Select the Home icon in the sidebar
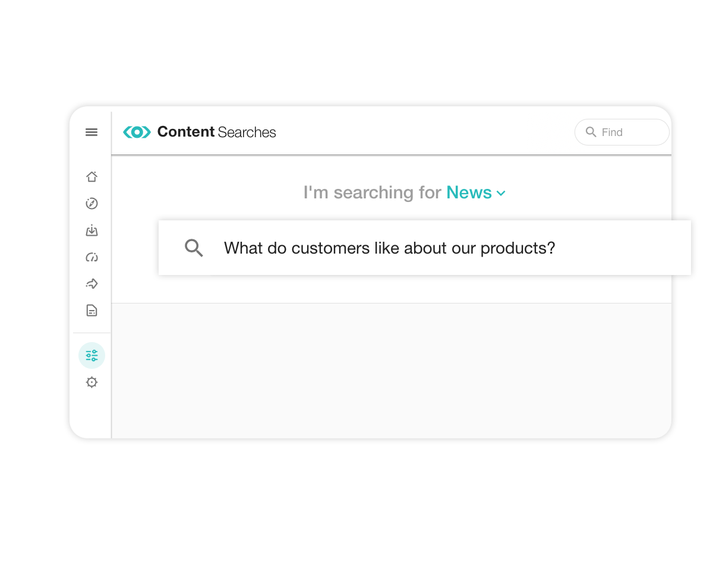Image resolution: width=713 pixels, height=588 pixels. 92,176
